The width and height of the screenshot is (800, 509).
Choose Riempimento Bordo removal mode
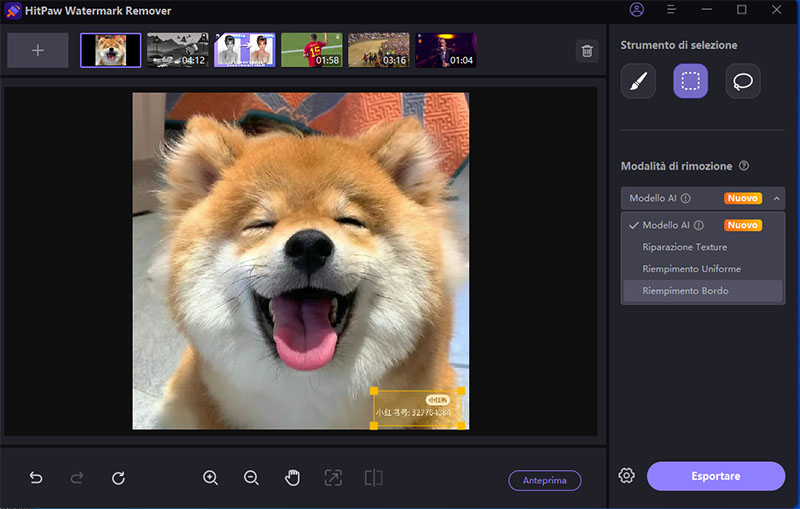(x=685, y=291)
